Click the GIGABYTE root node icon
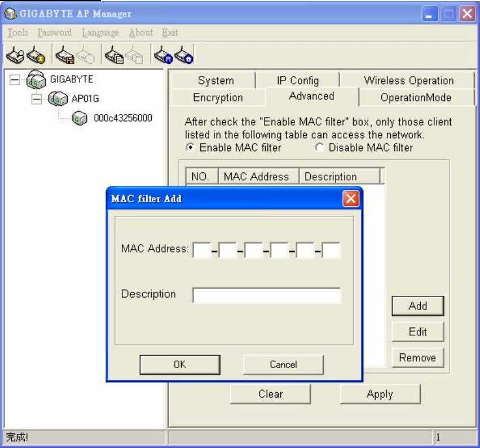The width and height of the screenshot is (480, 448). point(36,79)
